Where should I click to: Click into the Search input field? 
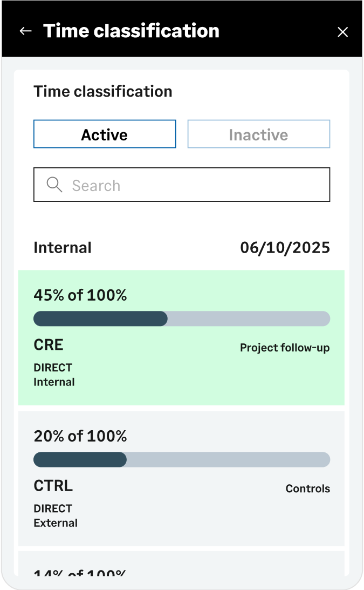[182, 185]
